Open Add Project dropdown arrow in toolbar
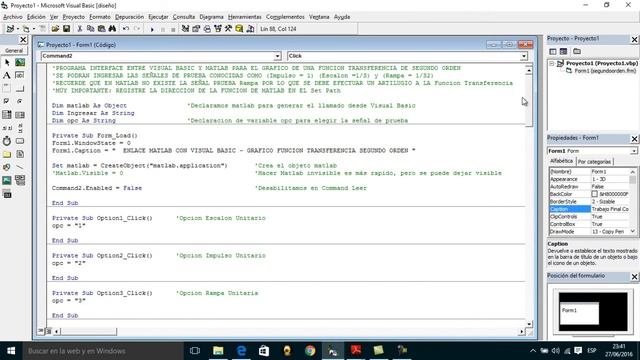The image size is (640, 360). point(18,29)
